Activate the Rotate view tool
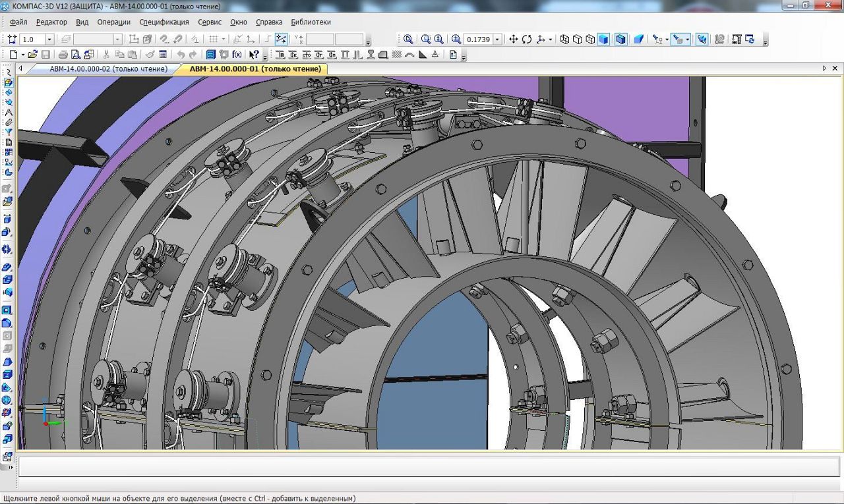The width and height of the screenshot is (844, 504). point(527,40)
